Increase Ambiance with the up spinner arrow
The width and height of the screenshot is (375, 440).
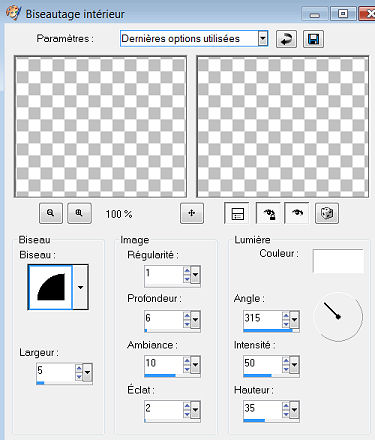[187, 361]
